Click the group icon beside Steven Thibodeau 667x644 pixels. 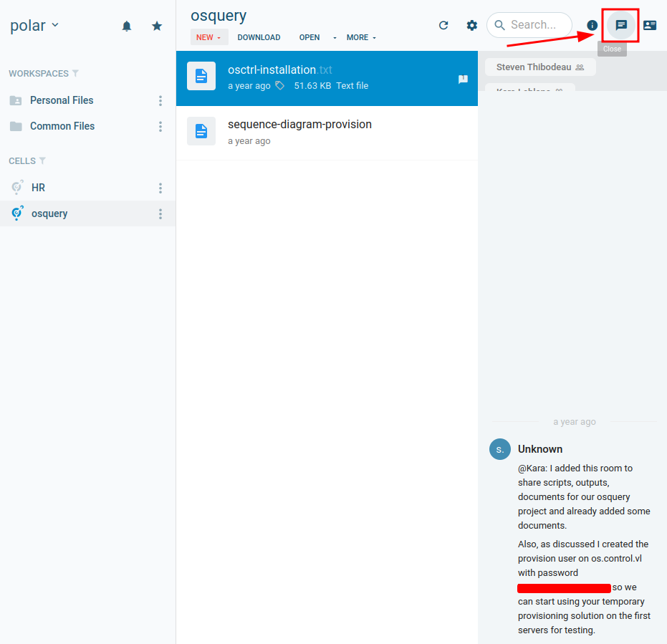(x=580, y=67)
